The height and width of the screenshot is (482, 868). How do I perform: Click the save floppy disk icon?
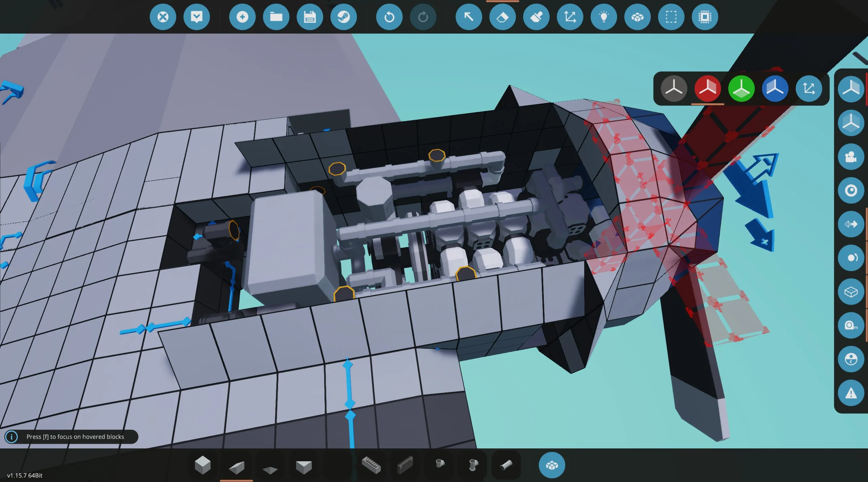coord(310,17)
